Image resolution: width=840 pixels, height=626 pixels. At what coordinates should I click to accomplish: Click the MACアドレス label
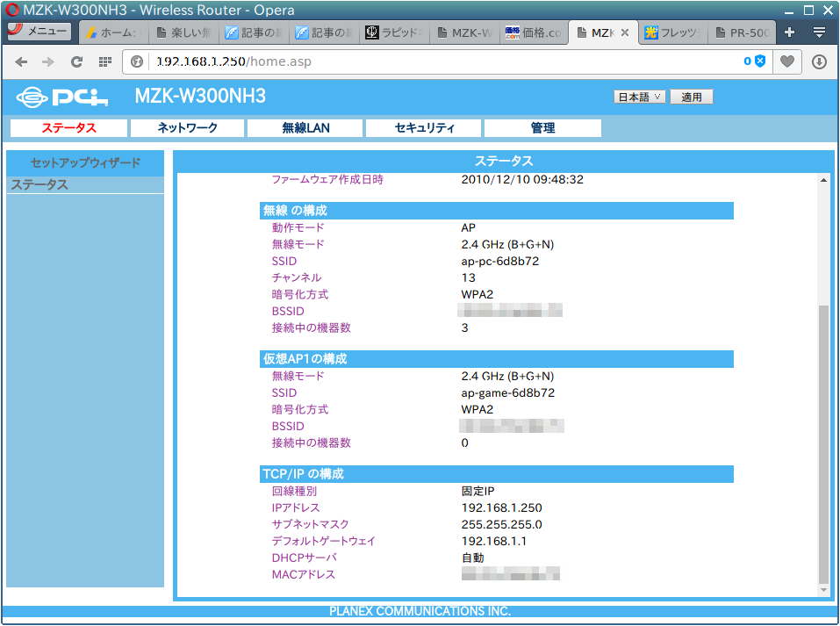303,574
